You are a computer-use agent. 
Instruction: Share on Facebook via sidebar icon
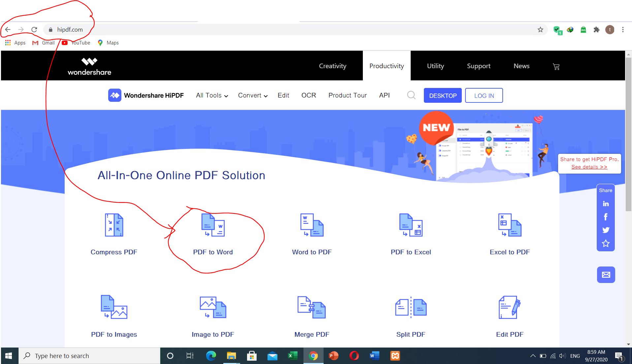(606, 217)
